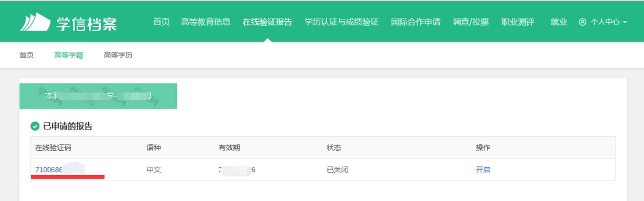Click the 已申请的报告 heading
The width and height of the screenshot is (644, 201).
tap(67, 126)
